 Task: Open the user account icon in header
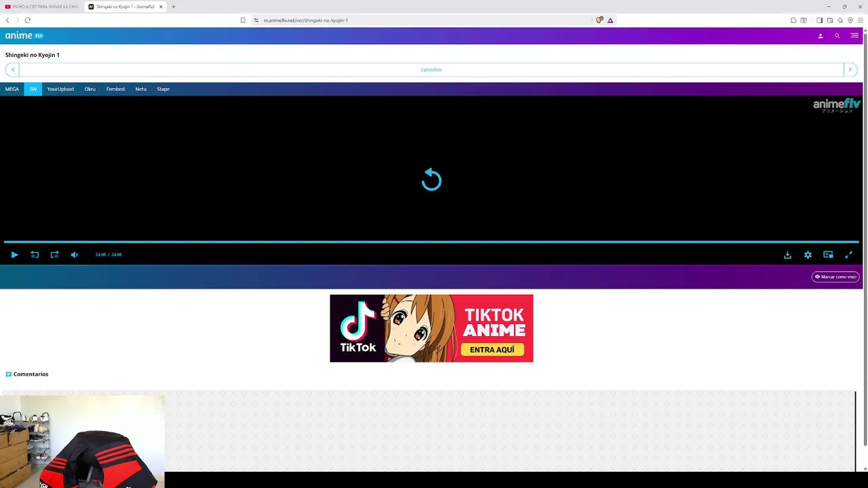[820, 36]
